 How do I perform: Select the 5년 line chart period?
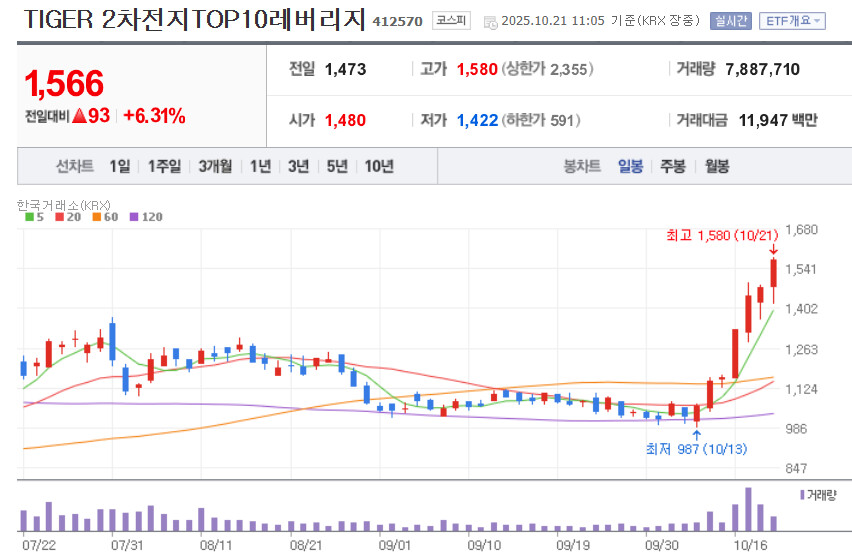[x=337, y=166]
